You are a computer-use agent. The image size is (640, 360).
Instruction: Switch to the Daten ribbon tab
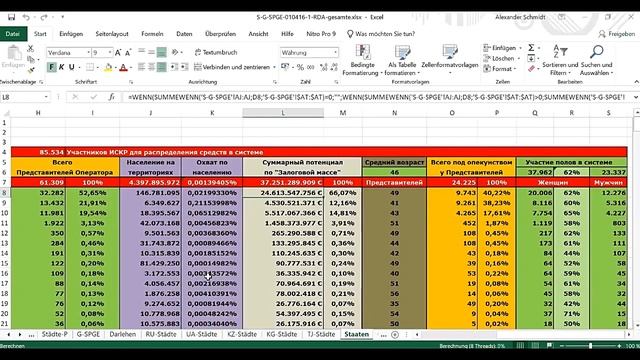184,34
